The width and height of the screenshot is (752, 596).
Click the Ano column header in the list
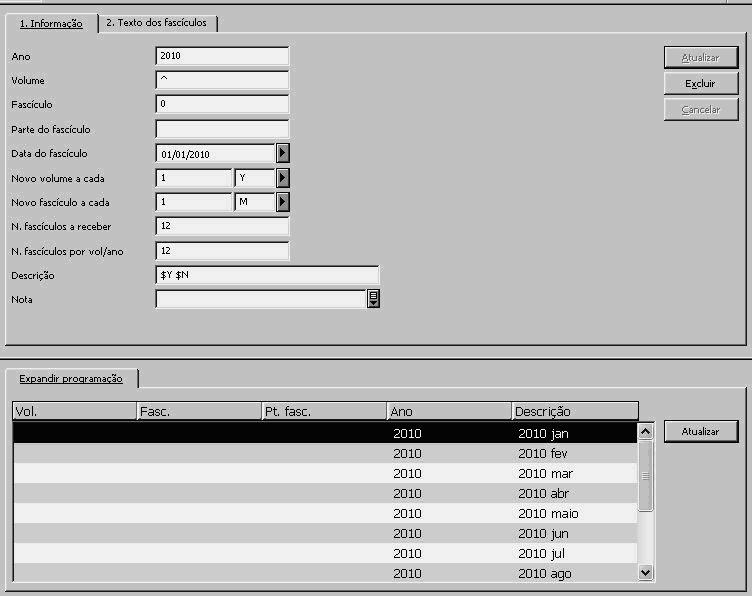[449, 411]
